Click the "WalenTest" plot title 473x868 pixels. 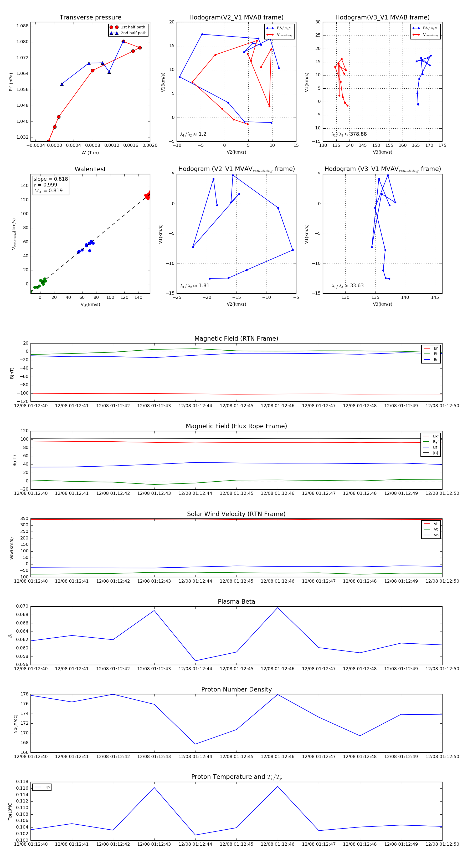pos(90,169)
